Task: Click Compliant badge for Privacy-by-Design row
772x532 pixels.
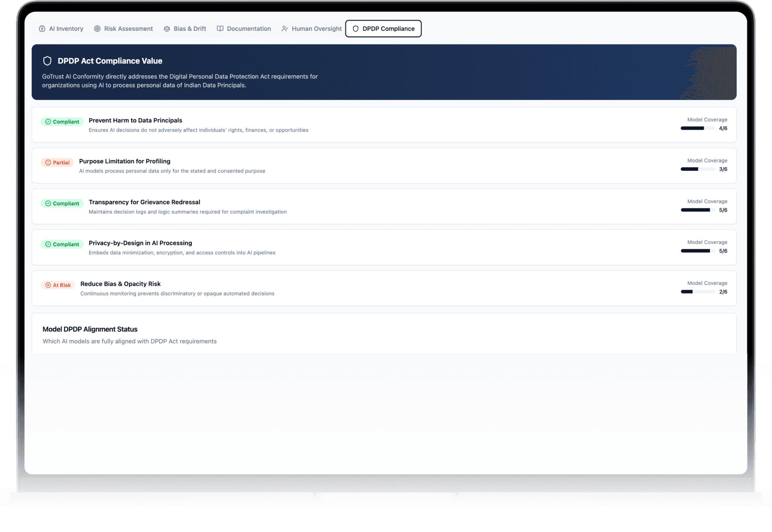Action: [62, 245]
